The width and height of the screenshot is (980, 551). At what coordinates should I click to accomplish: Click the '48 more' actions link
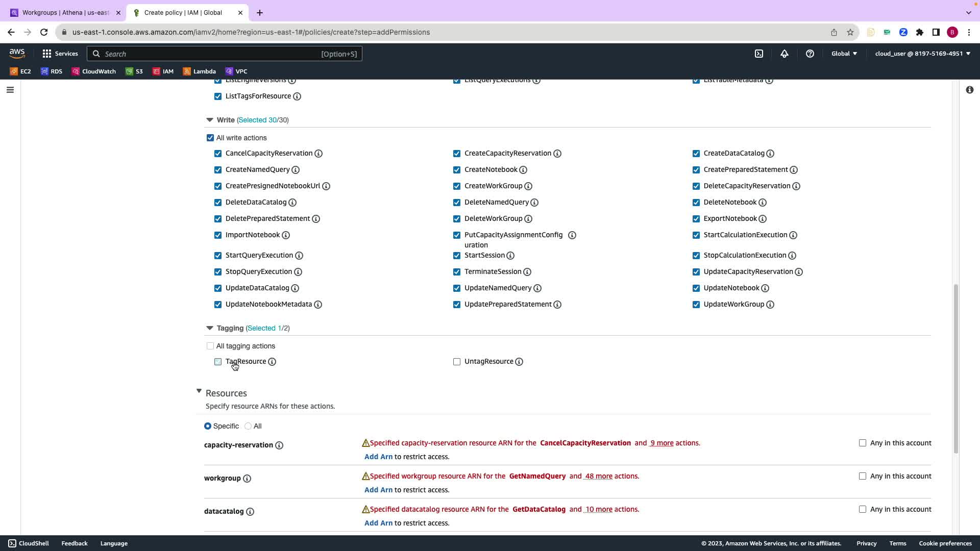[598, 476]
